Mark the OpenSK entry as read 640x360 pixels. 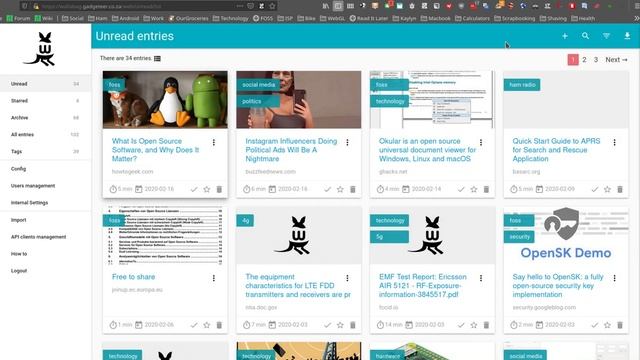point(595,325)
